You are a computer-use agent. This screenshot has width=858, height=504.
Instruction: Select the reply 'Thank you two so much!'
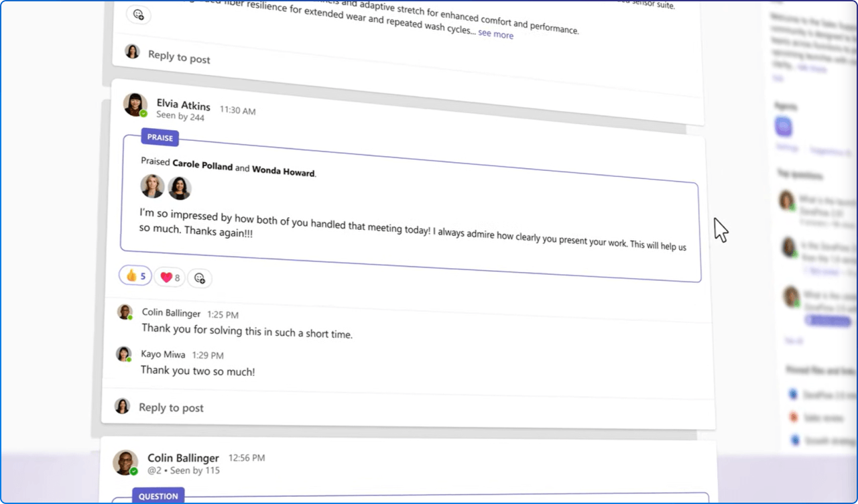[198, 371]
